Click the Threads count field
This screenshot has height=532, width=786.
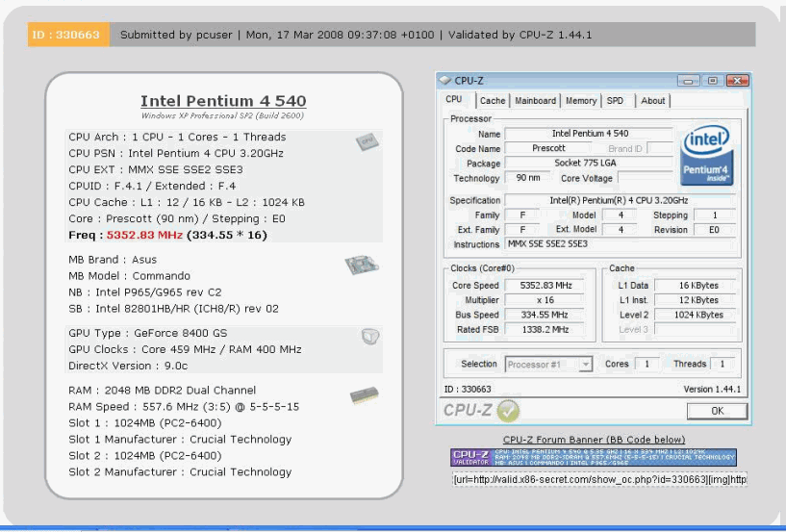[x=723, y=364]
